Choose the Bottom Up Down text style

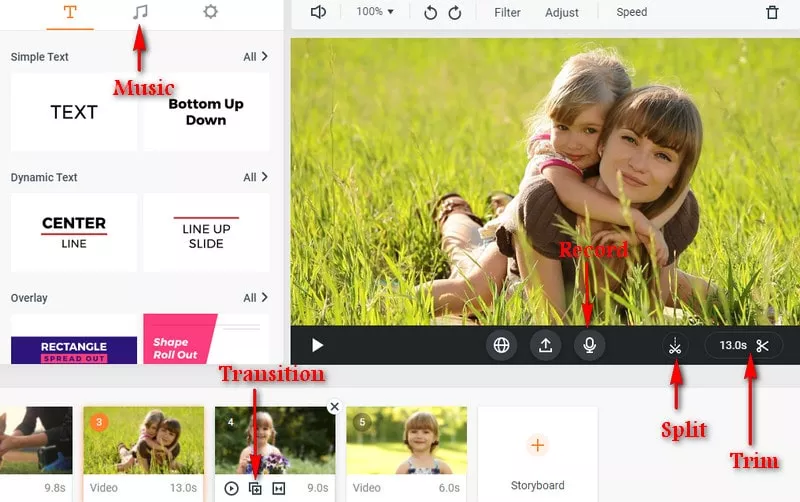(206, 112)
